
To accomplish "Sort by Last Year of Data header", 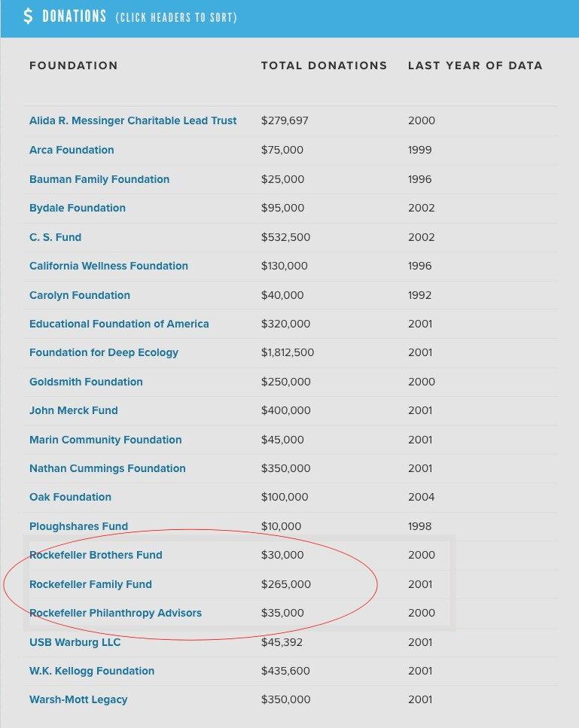I will (475, 65).
